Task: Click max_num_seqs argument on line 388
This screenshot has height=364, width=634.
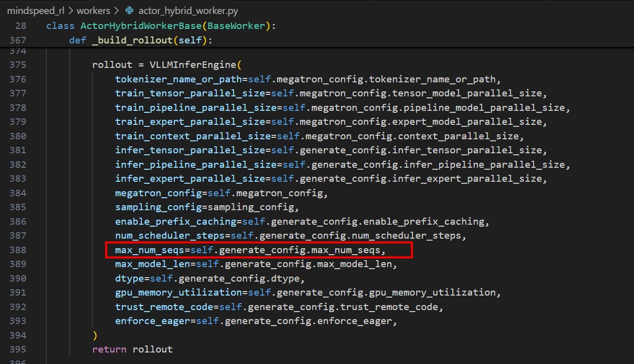Action: tap(150, 250)
